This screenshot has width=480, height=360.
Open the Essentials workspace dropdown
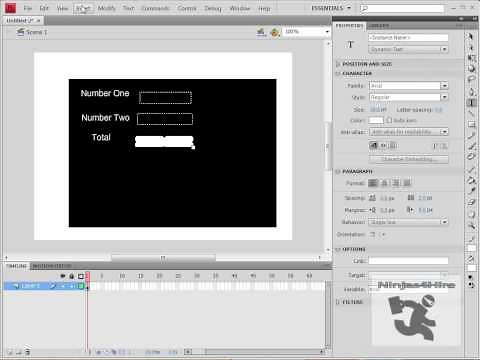331,8
